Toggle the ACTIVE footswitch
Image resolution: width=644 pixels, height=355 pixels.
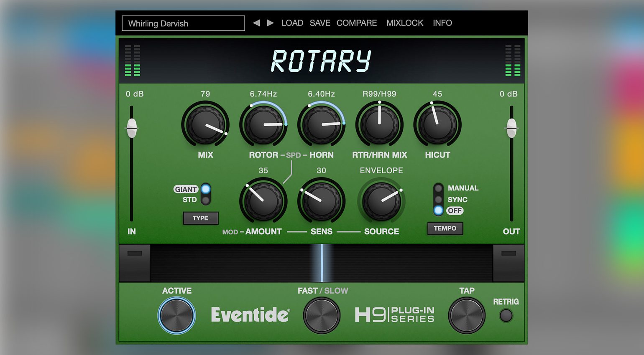point(176,315)
